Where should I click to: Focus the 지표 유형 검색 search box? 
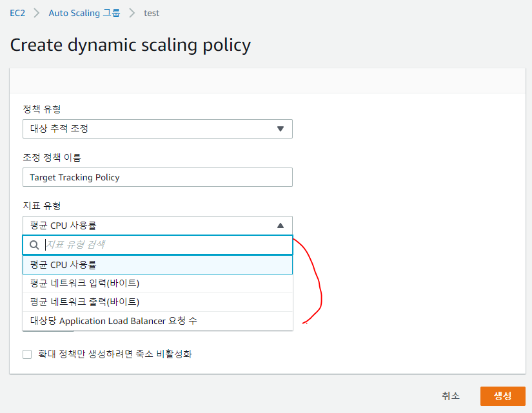[157, 245]
